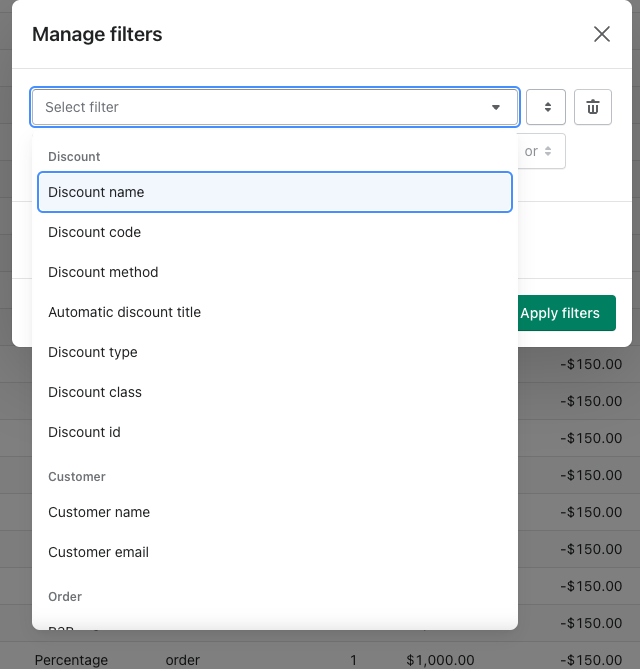Viewport: 640px width, 669px height.
Task: Choose Discount class filter option
Action: click(275, 392)
